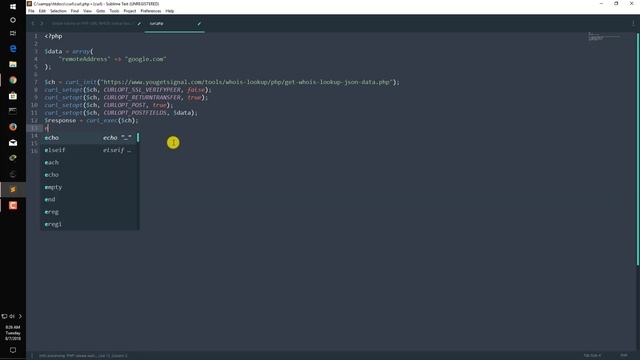Viewport: 640px width, 360px height.
Task: Go to next tab with right arrow
Action: click(41, 24)
